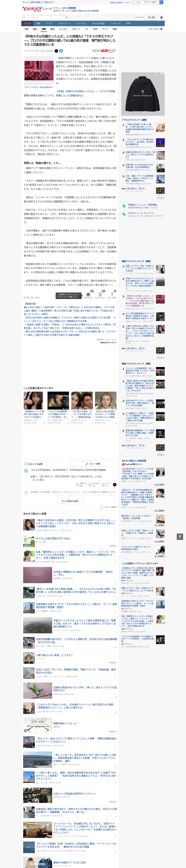Click the ログイン link
The width and height of the screenshot is (186, 868).
[57, 11]
